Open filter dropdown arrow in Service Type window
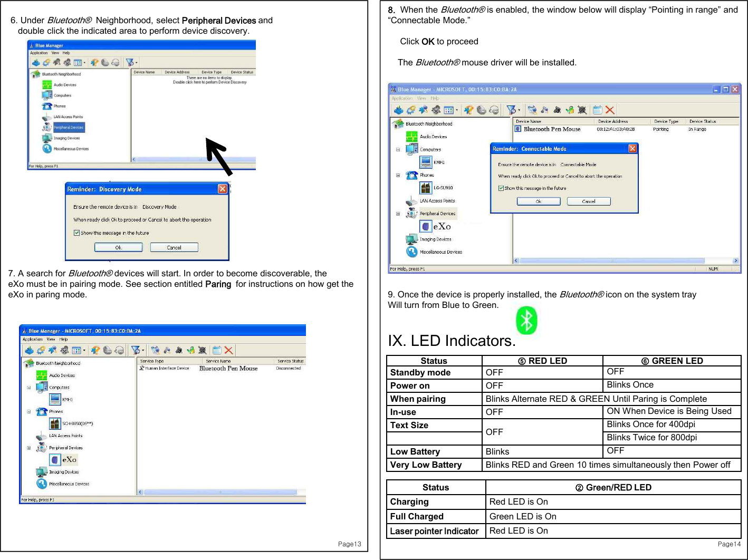748x560 pixels. point(143,350)
